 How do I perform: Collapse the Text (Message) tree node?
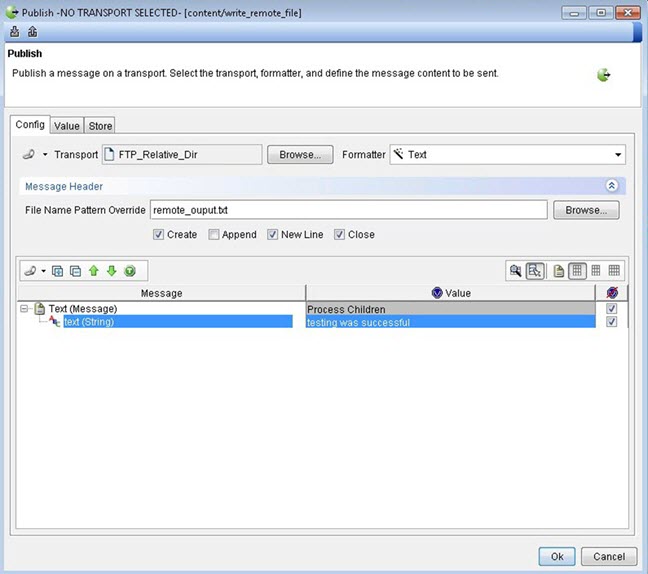click(24, 308)
